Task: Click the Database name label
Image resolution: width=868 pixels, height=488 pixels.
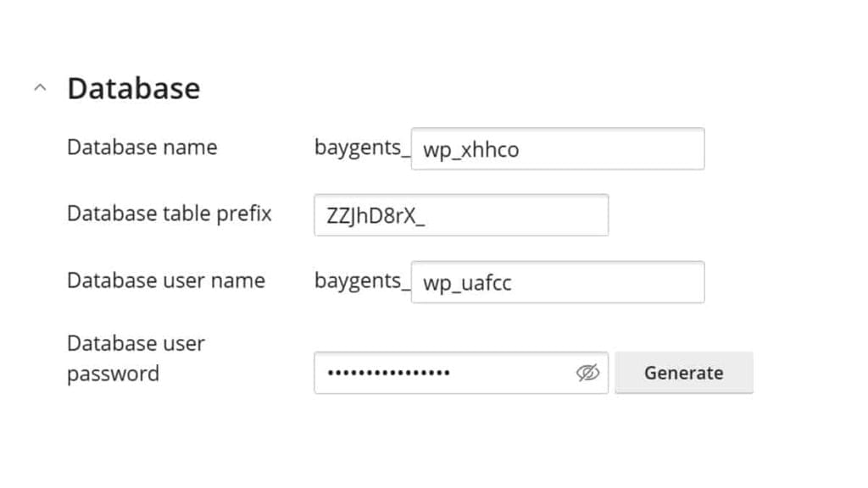Action: [x=142, y=147]
